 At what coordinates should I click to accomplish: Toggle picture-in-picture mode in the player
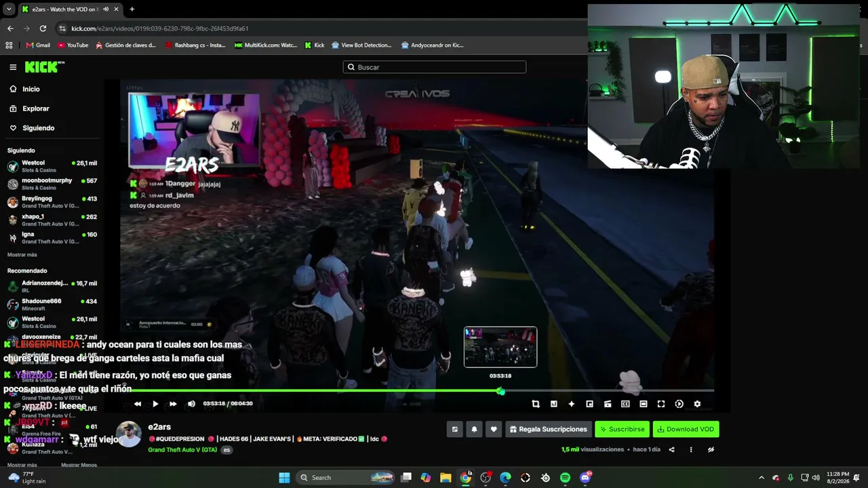pos(589,404)
